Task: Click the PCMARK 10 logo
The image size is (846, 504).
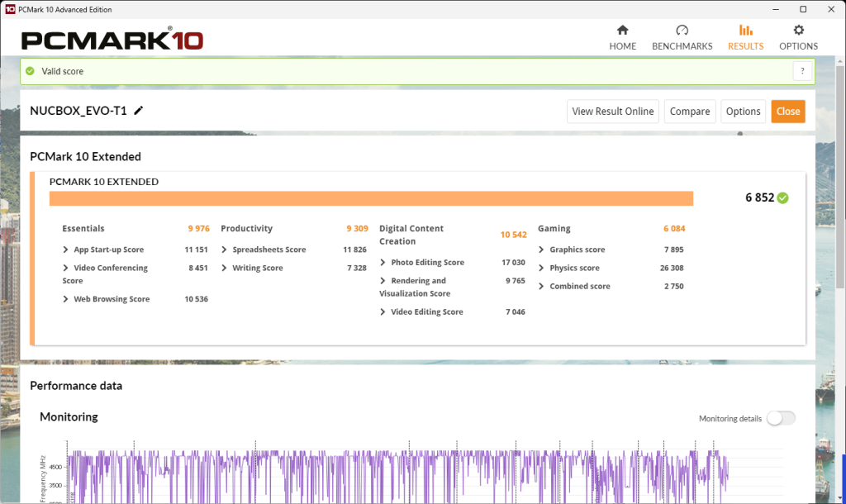Action: (x=112, y=39)
